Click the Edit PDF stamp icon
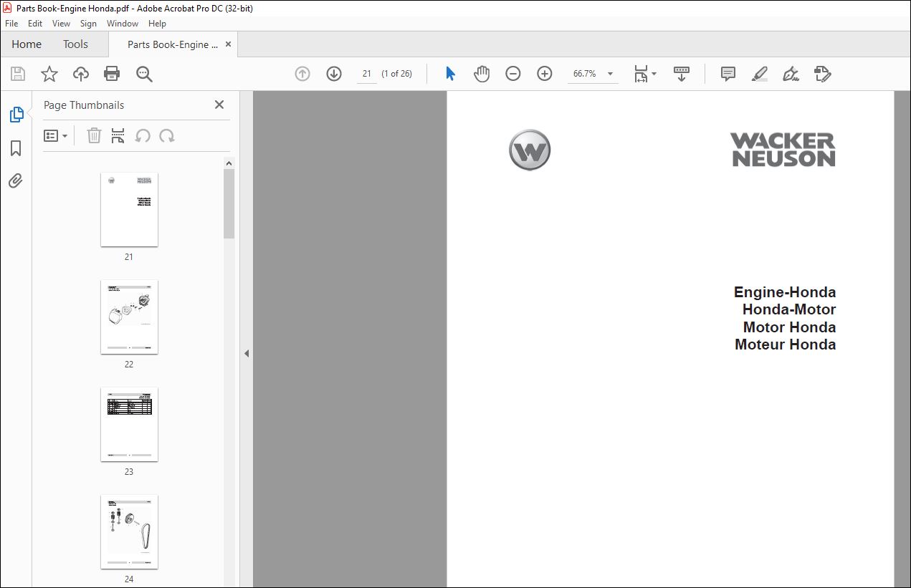Viewport: 911px width, 588px height. 822,74
